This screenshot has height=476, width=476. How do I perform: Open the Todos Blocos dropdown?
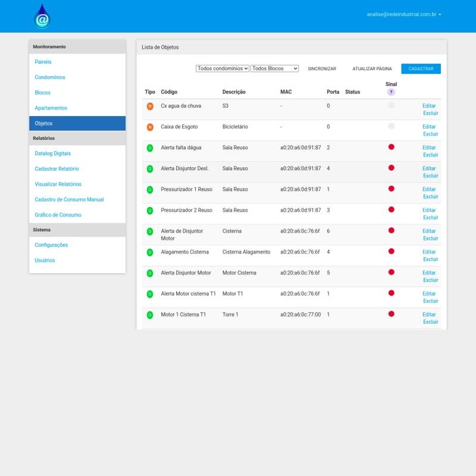click(x=274, y=68)
